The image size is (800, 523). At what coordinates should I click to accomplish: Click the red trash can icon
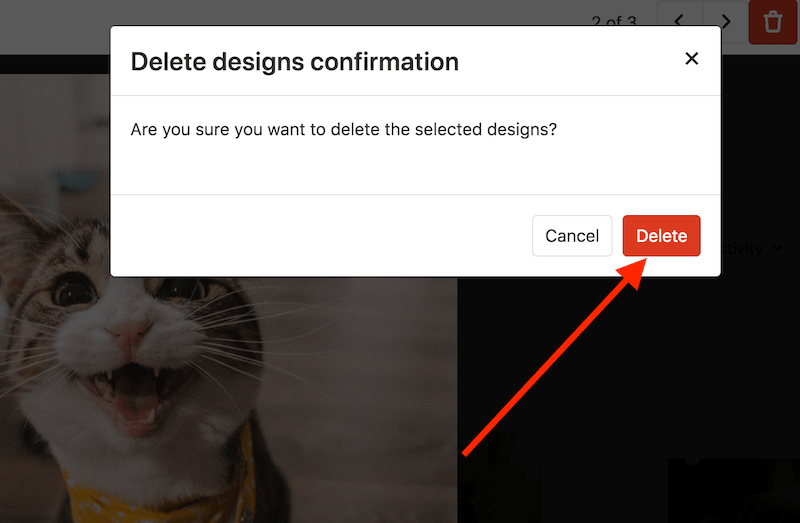tap(773, 21)
